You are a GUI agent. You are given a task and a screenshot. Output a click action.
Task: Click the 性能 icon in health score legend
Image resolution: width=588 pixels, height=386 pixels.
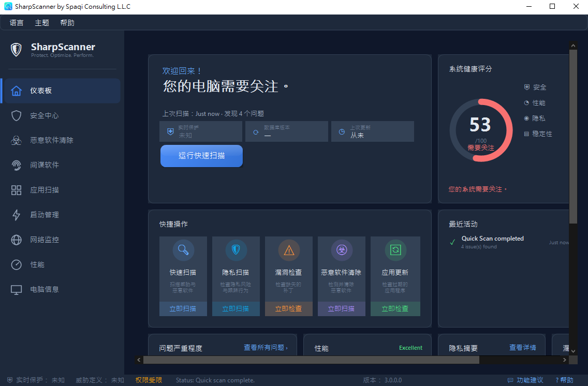point(526,102)
